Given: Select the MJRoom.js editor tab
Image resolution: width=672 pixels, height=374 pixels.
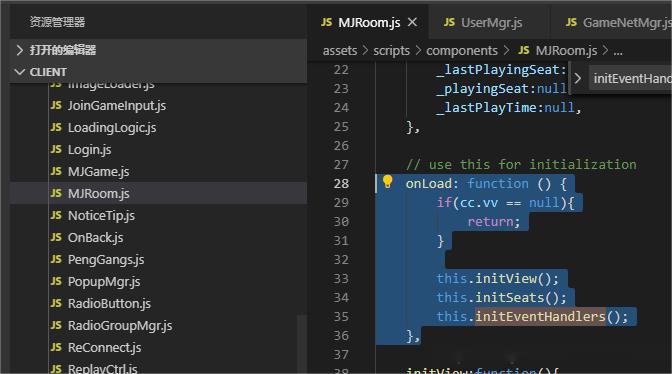Looking at the screenshot, I should [368, 22].
